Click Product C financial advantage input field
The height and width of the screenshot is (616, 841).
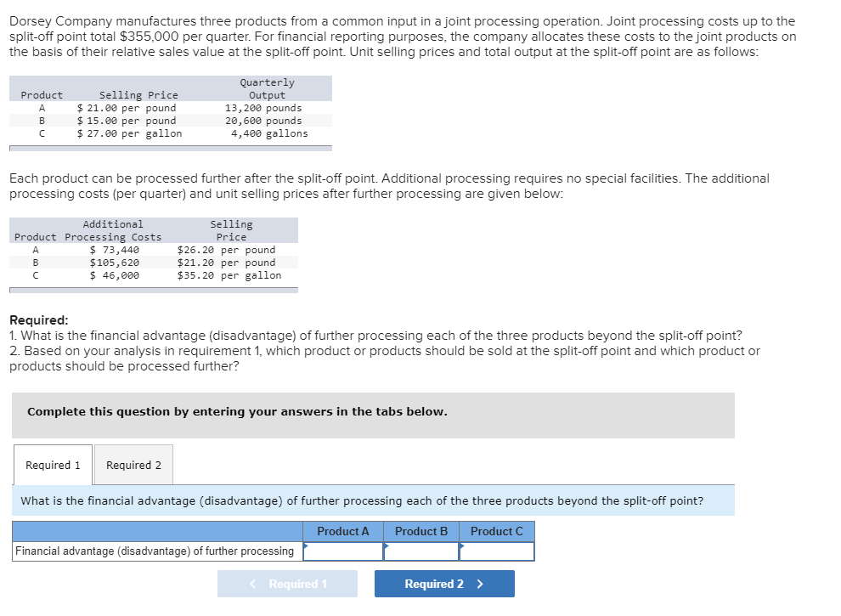click(496, 551)
